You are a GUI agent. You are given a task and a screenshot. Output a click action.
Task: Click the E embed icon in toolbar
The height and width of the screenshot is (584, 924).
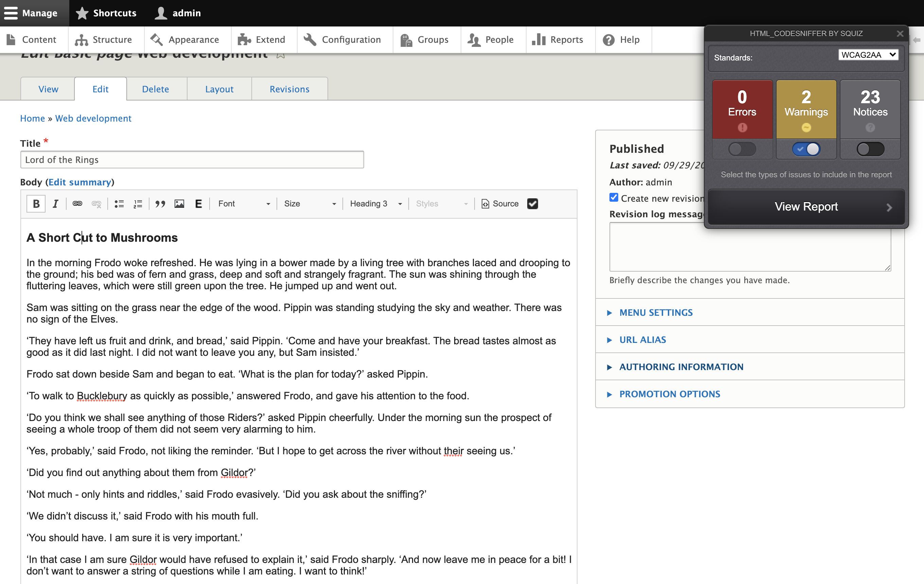(198, 204)
